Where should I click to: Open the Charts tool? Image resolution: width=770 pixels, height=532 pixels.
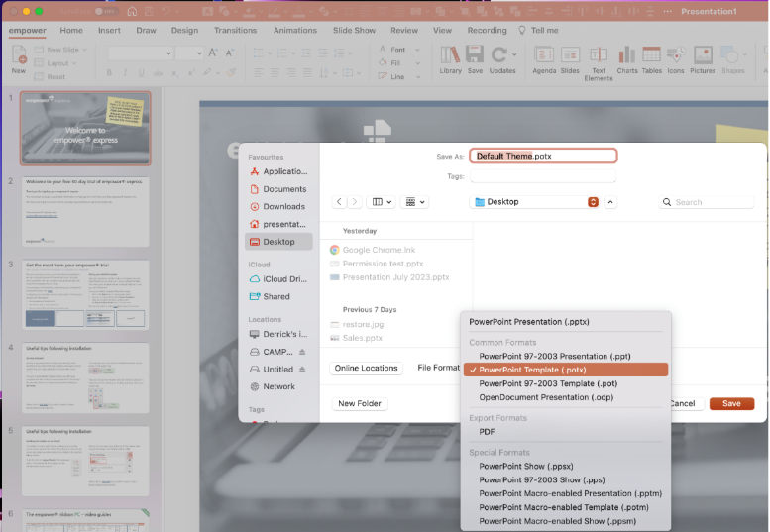click(x=627, y=59)
